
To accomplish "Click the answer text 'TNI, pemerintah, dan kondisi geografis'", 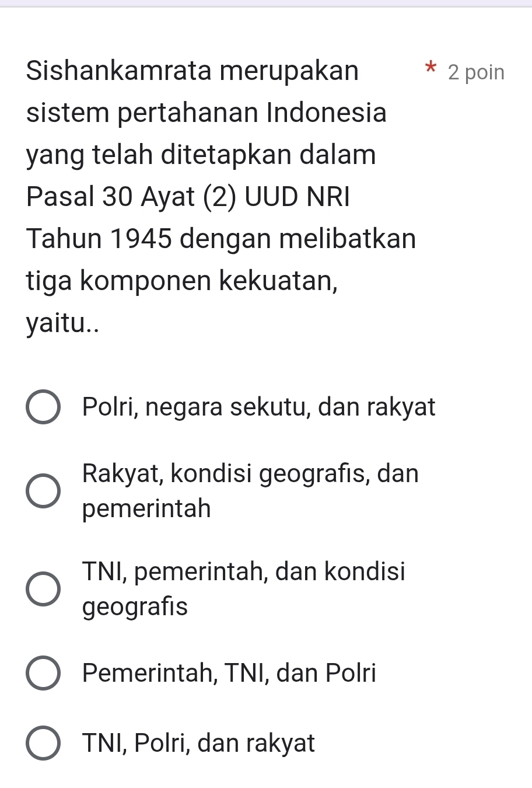I will coord(243,588).
